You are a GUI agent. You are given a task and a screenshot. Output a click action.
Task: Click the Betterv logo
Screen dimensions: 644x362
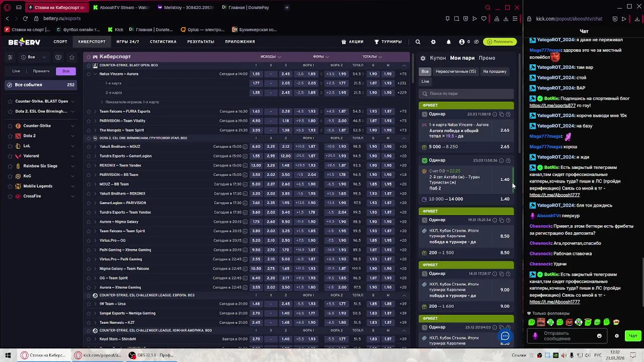24,42
